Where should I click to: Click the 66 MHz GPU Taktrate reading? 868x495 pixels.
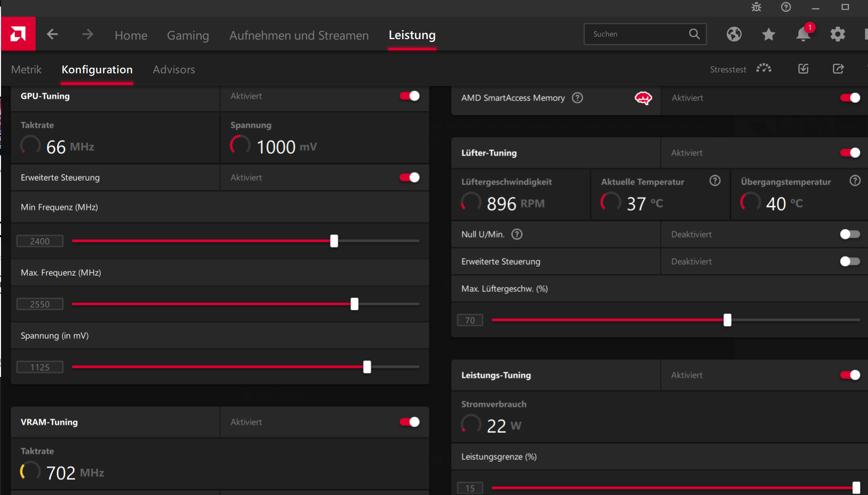[71, 147]
